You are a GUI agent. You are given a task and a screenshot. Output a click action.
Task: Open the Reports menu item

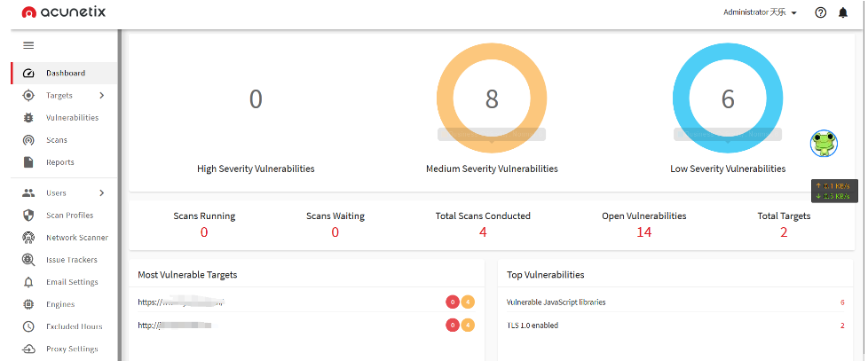point(64,162)
